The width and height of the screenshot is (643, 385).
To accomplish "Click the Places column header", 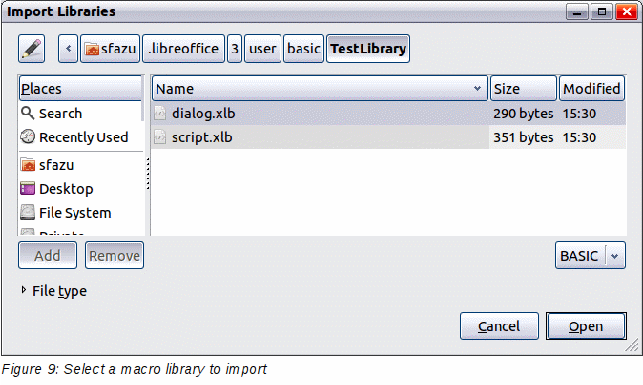I will (80, 88).
